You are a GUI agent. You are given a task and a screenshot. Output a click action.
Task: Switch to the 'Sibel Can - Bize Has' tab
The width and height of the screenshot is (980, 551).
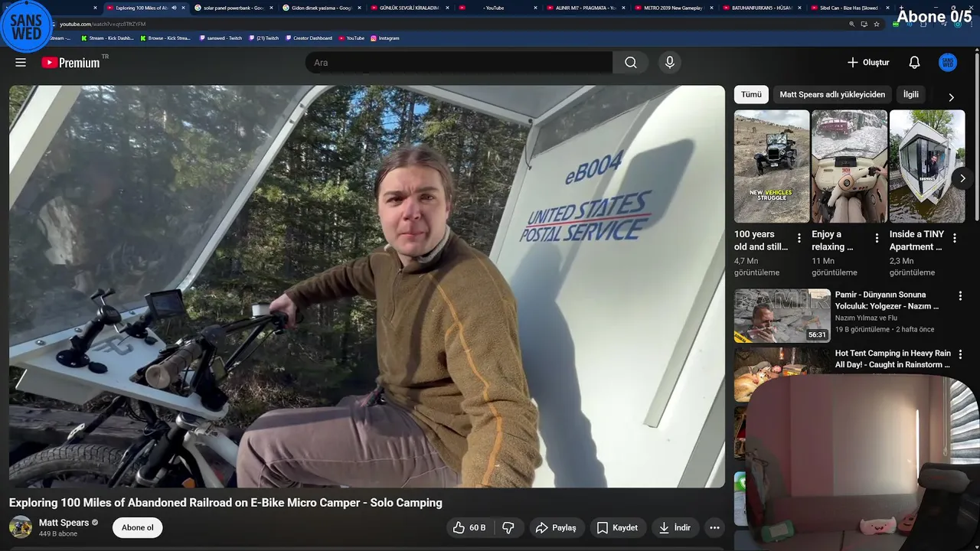pyautogui.click(x=848, y=8)
